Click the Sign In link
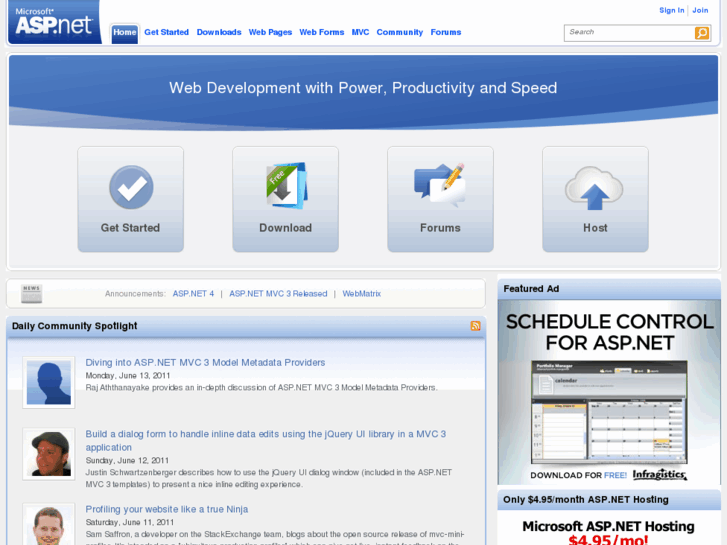Viewport: 727px width, 545px height. point(672,10)
